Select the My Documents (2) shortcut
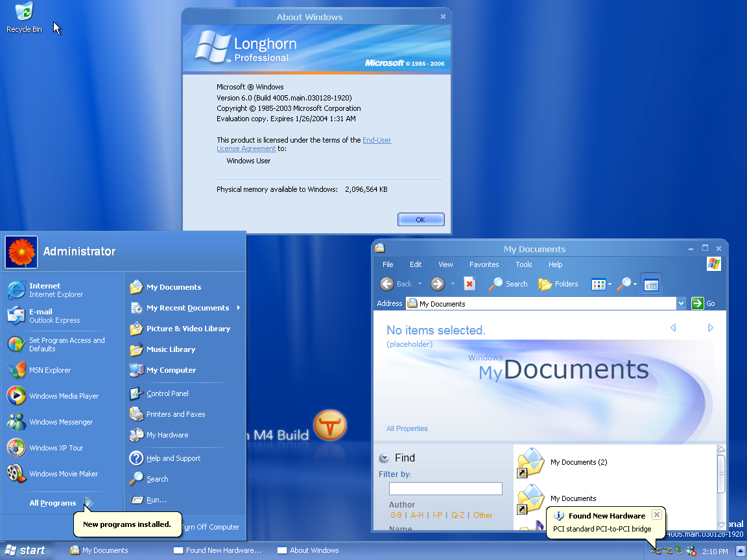This screenshot has width=747, height=560. coord(562,462)
